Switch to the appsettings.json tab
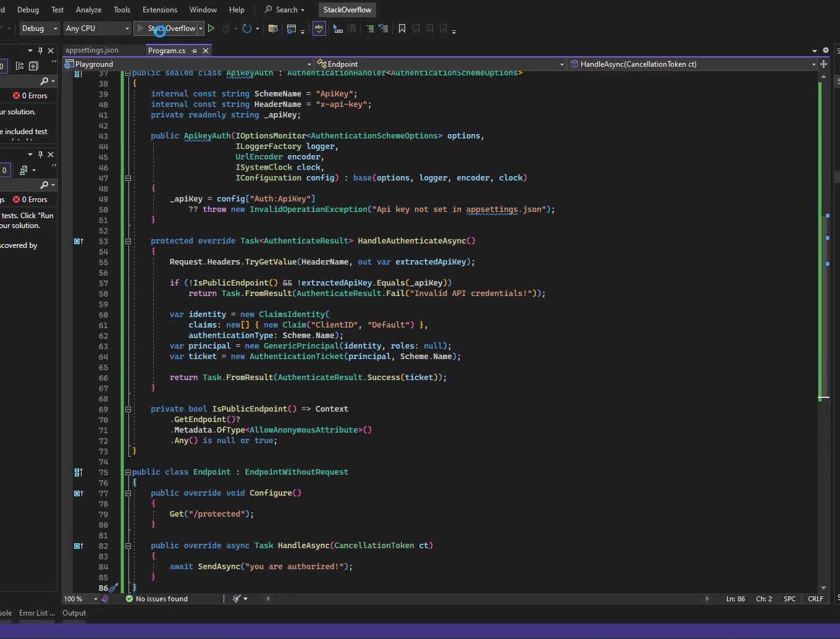Screen dimensions: 840x639 coord(92,50)
